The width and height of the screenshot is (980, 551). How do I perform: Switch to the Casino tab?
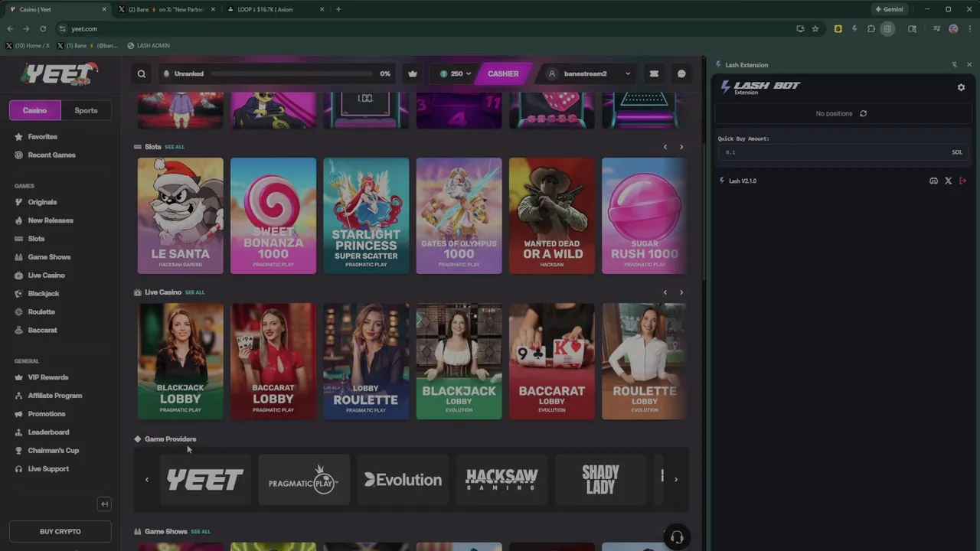tap(34, 110)
